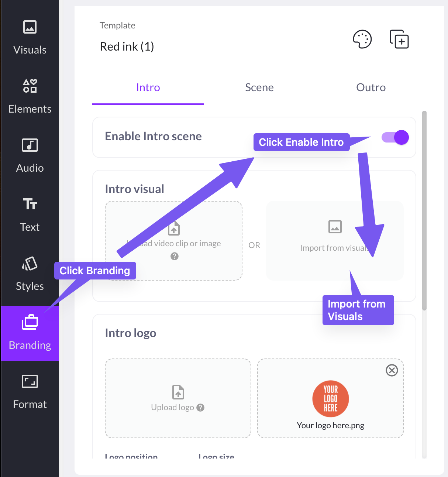
Task: Open the Visuals panel in sidebar
Action: click(x=30, y=38)
